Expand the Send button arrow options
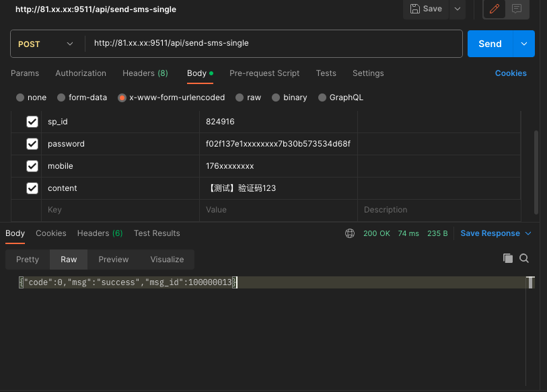This screenshot has width=547, height=392. [523, 44]
